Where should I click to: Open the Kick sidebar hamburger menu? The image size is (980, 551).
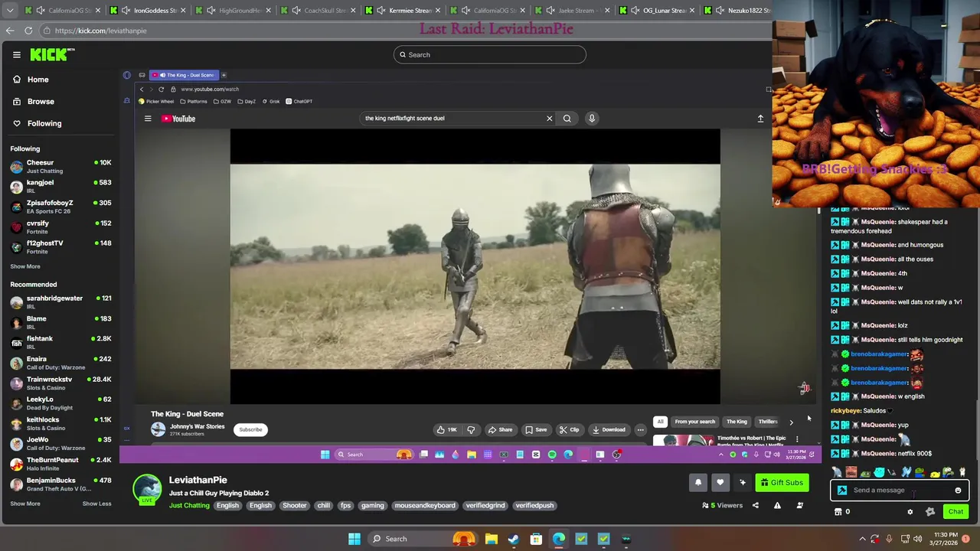[16, 54]
